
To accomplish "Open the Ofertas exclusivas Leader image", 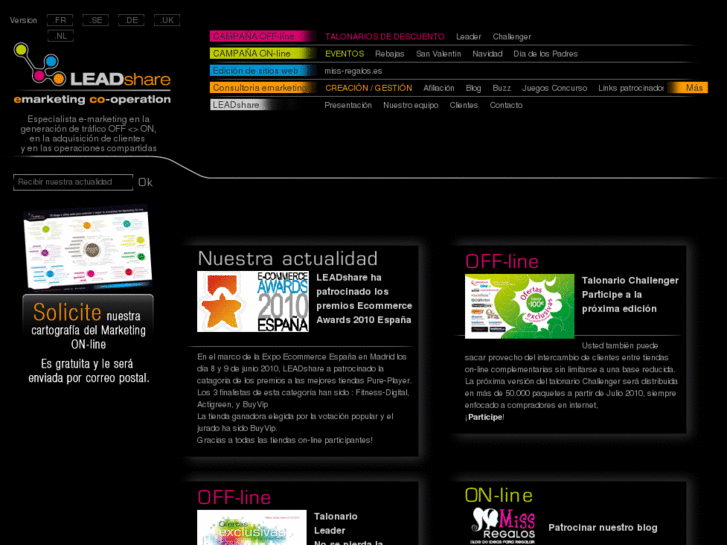I will (252, 527).
